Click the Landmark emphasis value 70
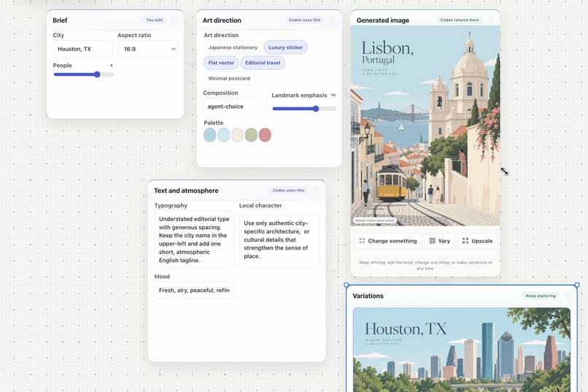The height and width of the screenshot is (392, 588). tap(333, 96)
